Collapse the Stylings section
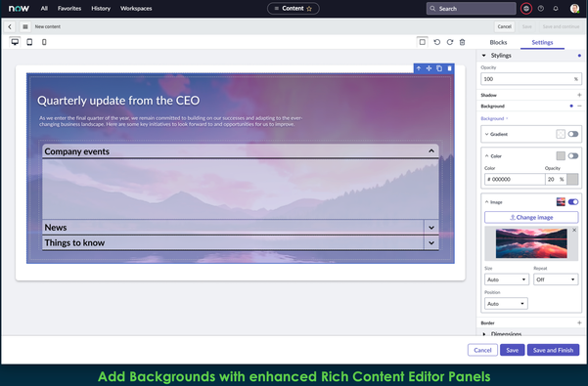Image resolution: width=588 pixels, height=386 pixels. point(483,56)
